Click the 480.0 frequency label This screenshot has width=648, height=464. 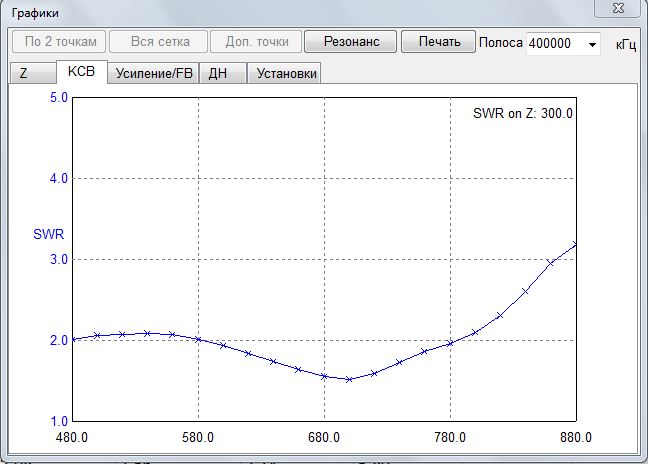point(71,437)
